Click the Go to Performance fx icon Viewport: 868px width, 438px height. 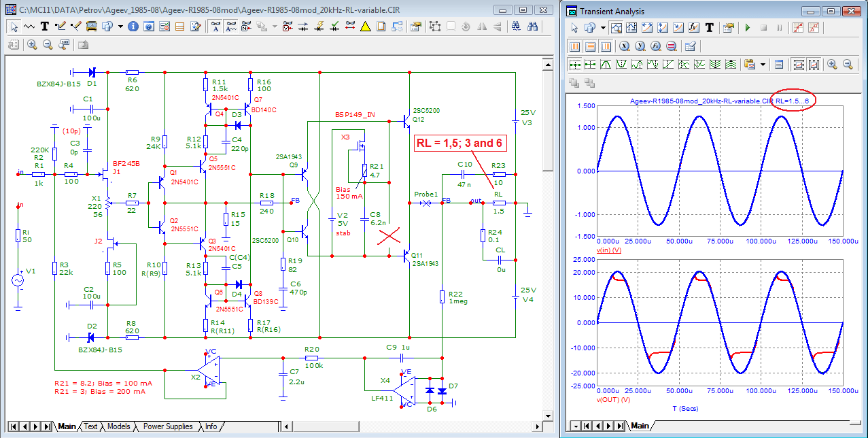[655, 46]
